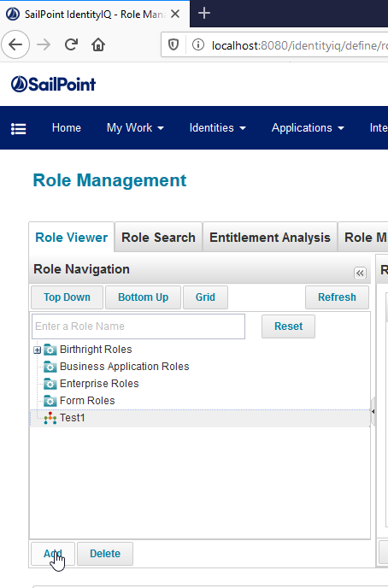This screenshot has height=588, width=388.
Task: Reload the page with the refresh icon
Action: [71, 44]
